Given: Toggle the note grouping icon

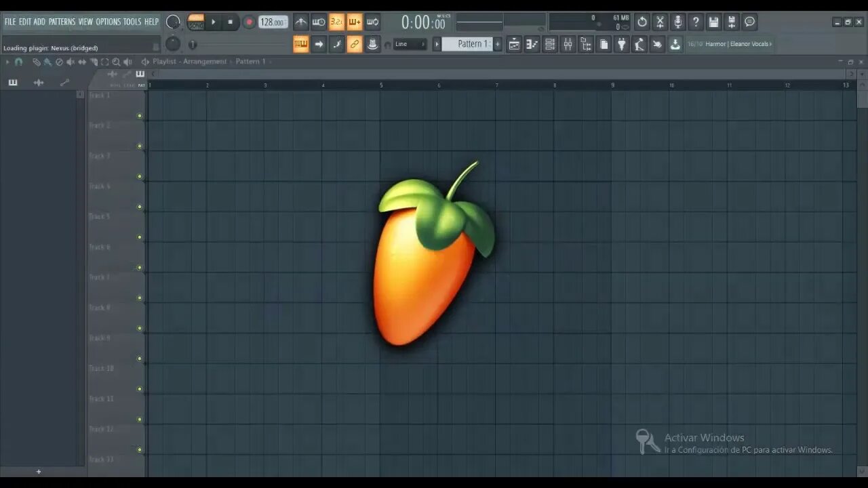Looking at the screenshot, I should pyautogui.click(x=336, y=44).
